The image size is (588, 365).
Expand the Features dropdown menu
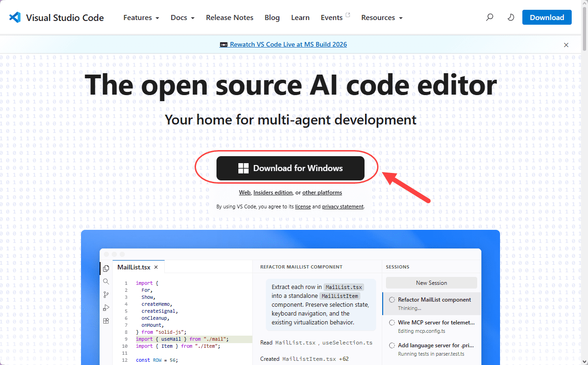click(141, 18)
